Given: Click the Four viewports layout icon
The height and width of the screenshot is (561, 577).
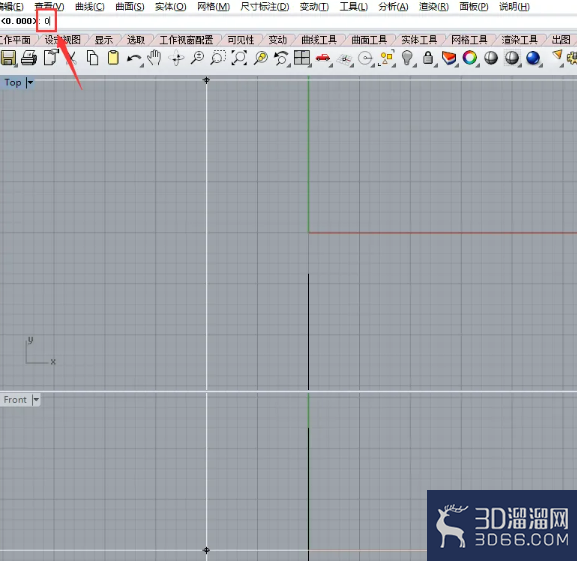Looking at the screenshot, I should tap(302, 58).
